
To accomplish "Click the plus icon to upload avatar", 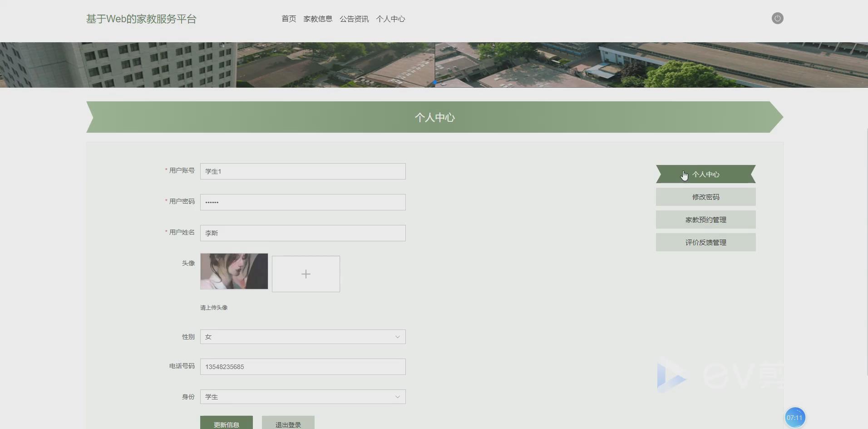I will pyautogui.click(x=306, y=274).
